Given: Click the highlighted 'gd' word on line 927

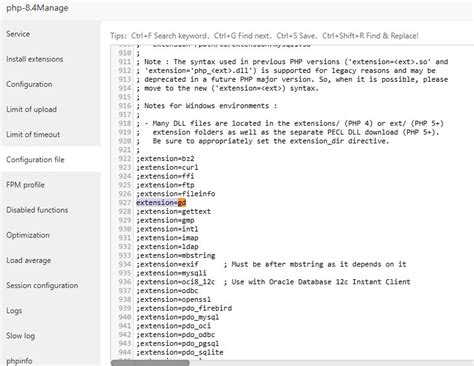Looking at the screenshot, I should [182, 203].
